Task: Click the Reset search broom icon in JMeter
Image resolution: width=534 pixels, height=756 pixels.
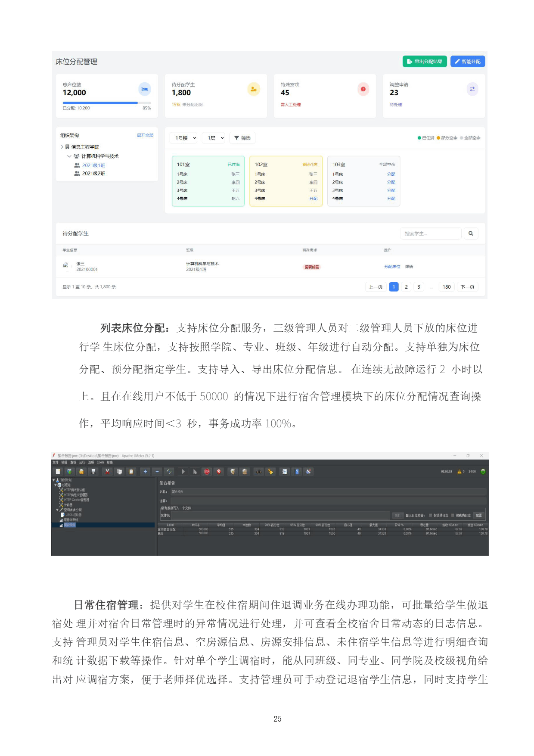Action: coord(270,471)
